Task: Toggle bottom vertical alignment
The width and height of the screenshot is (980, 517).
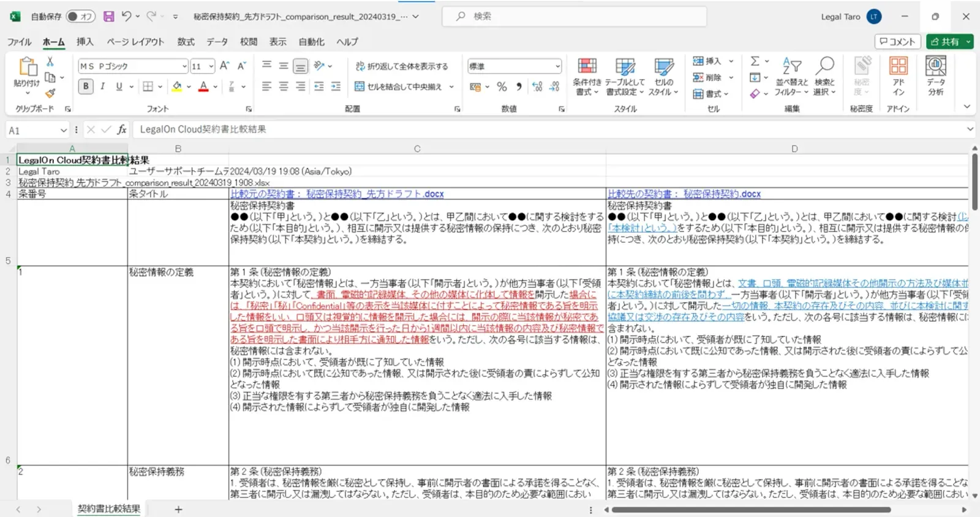Action: click(x=300, y=66)
